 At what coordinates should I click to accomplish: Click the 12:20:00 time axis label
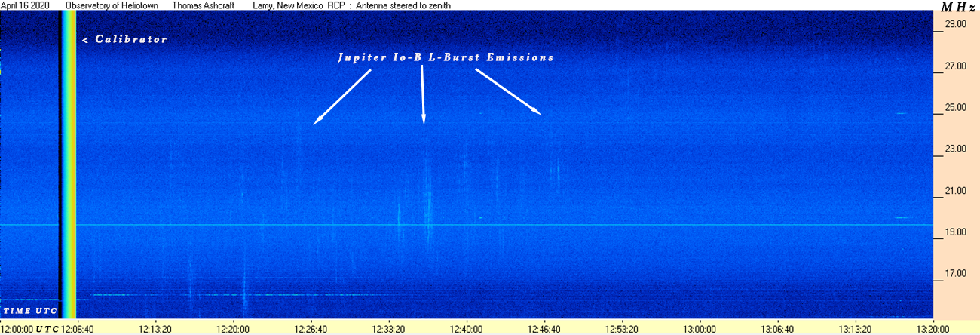click(232, 329)
